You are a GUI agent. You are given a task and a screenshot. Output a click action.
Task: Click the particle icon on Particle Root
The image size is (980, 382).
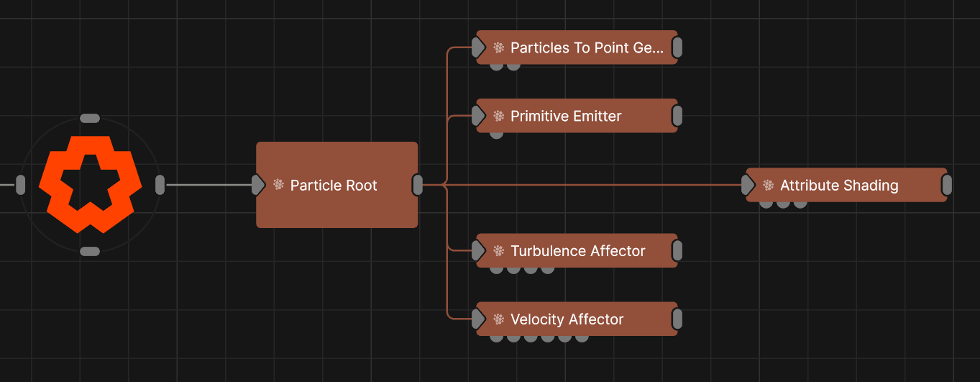pos(279,185)
